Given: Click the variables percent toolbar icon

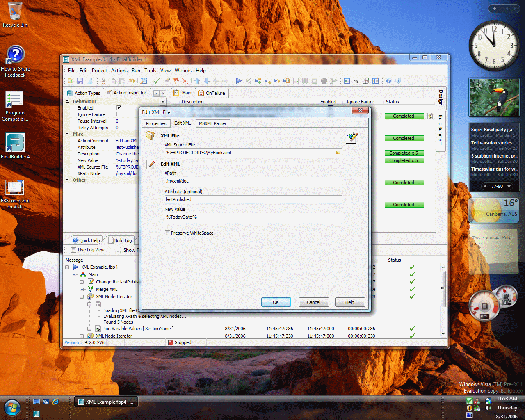Looking at the screenshot, I should 356,81.
